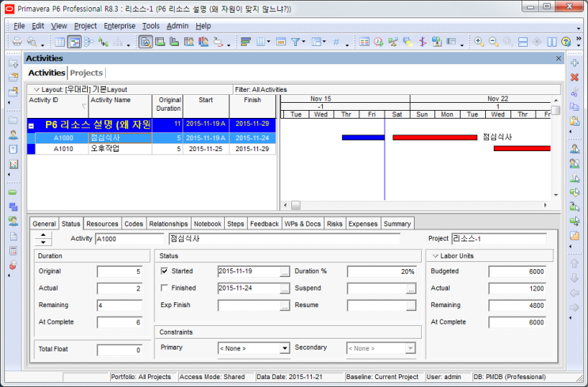Click the Original Duration column header
The width and height of the screenshot is (588, 387).
point(167,106)
